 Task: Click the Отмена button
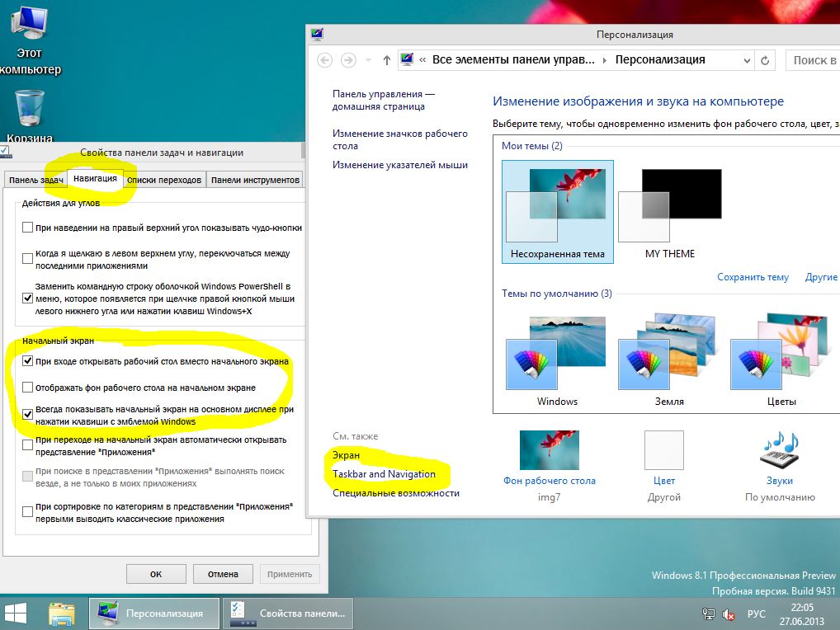[x=223, y=574]
